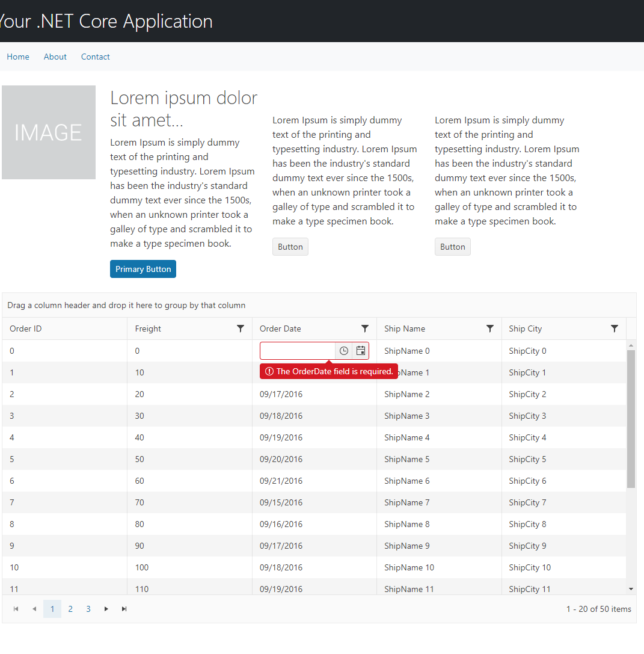Click the Order Date input field
The width and height of the screenshot is (644, 654).
(298, 351)
